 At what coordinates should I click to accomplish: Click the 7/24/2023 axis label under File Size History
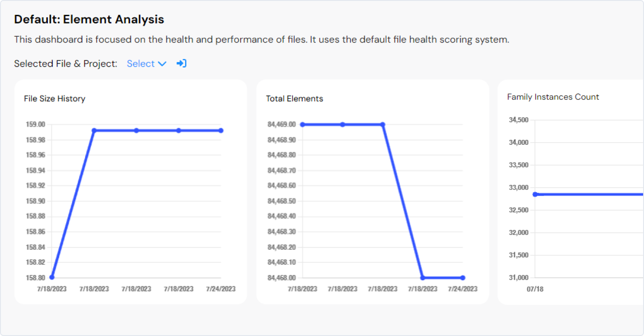pyautogui.click(x=220, y=289)
